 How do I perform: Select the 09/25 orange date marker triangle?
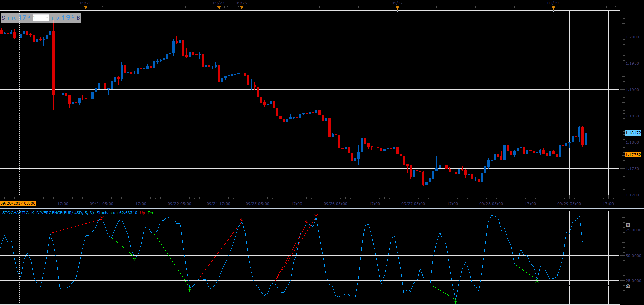pos(242,8)
